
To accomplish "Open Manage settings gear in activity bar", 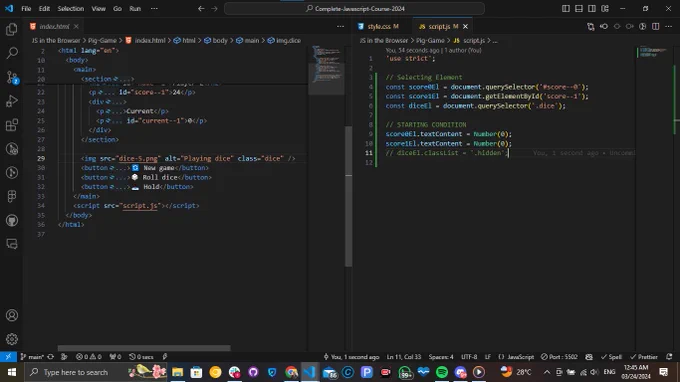I will click(x=12, y=339).
